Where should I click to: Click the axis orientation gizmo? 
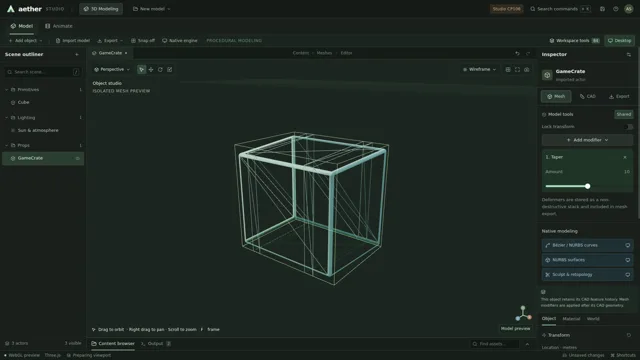point(523,313)
